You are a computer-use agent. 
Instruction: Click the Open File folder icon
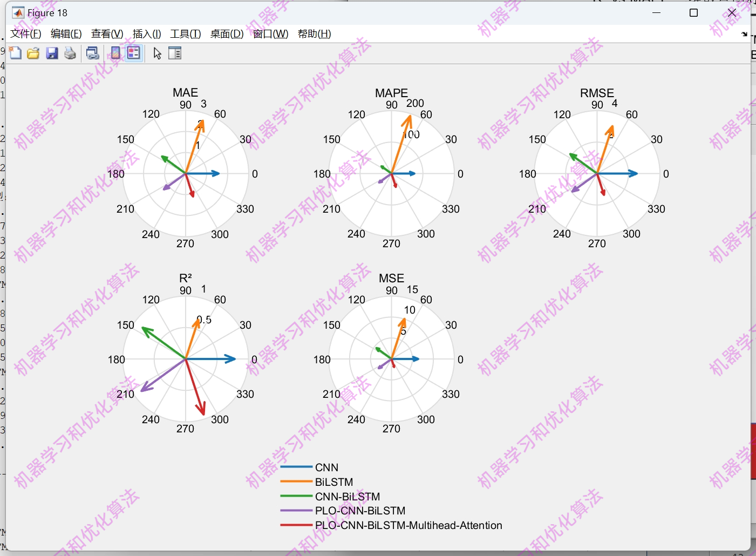click(x=33, y=53)
